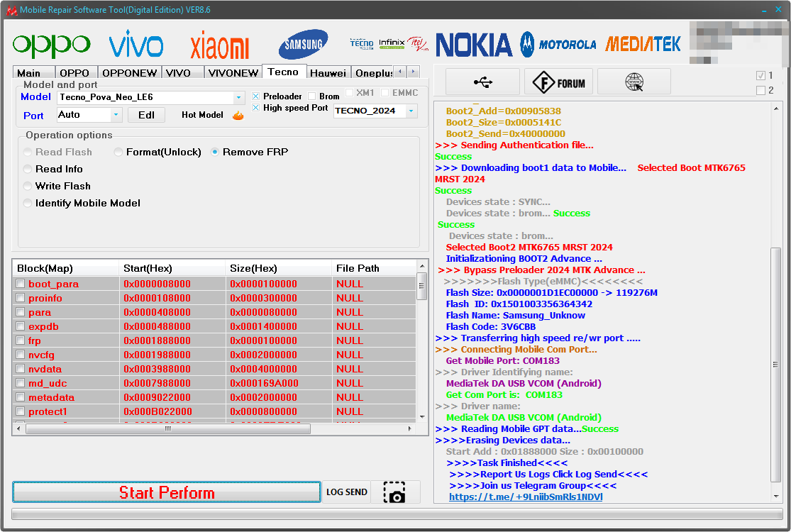
Task: Click the Size(Hex) column header
Action: pos(278,268)
